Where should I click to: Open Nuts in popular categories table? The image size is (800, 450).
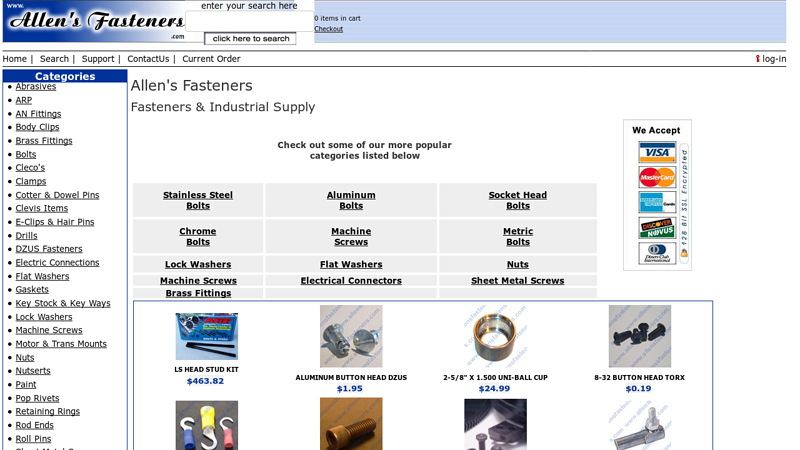tap(518, 264)
